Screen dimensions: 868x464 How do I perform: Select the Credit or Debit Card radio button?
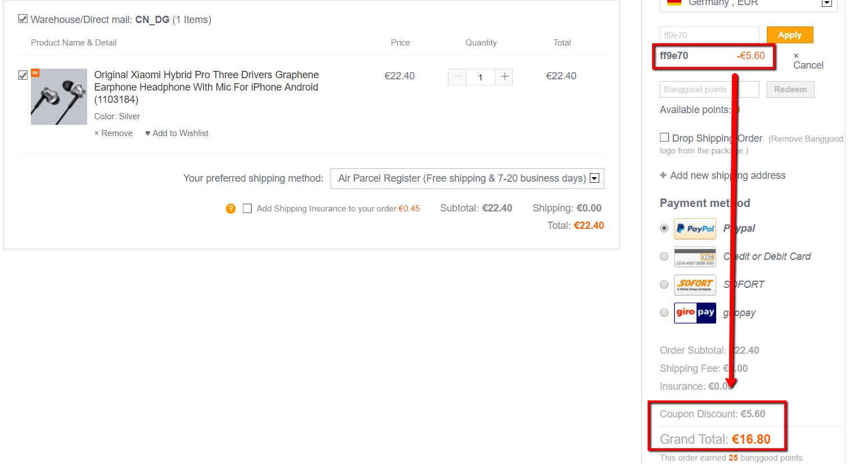coord(664,256)
